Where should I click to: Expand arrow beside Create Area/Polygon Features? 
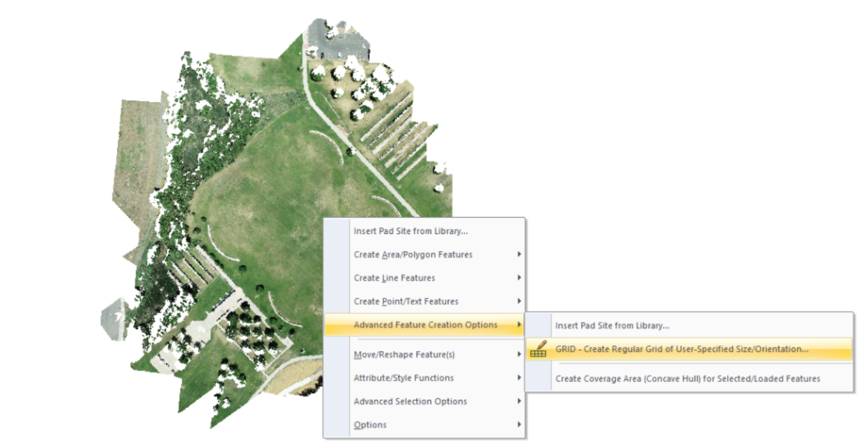pos(519,255)
